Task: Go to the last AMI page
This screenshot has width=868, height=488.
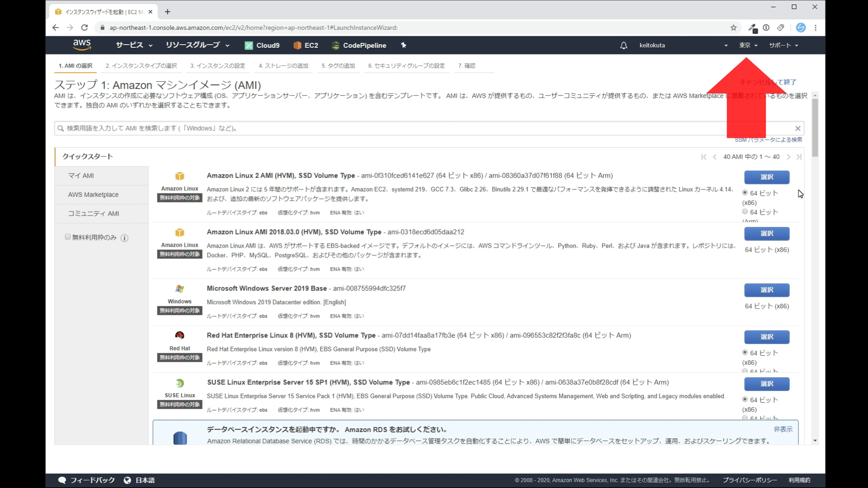Action: [799, 157]
